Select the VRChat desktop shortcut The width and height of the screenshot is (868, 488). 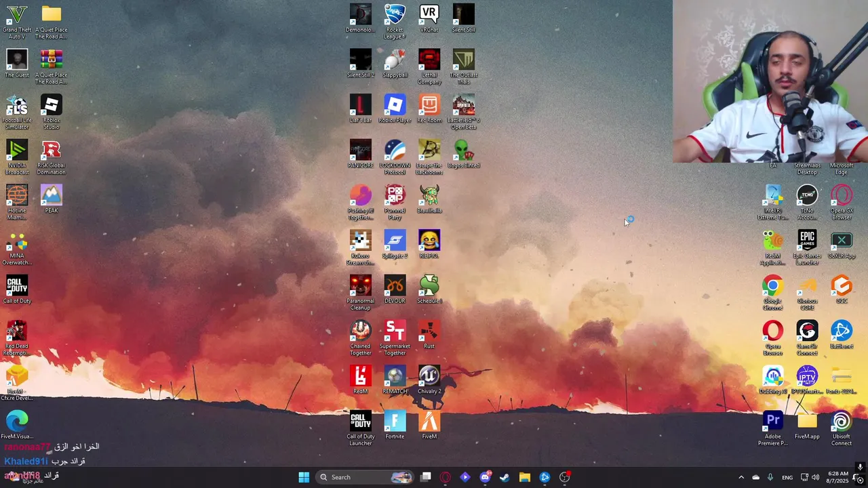click(429, 18)
